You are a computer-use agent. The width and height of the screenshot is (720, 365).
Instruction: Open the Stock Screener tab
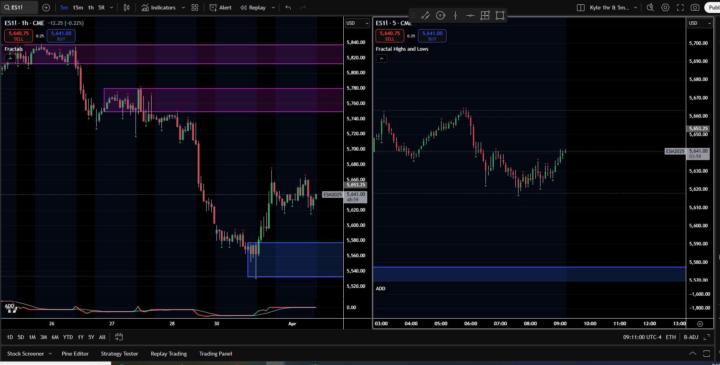pyautogui.click(x=25, y=354)
